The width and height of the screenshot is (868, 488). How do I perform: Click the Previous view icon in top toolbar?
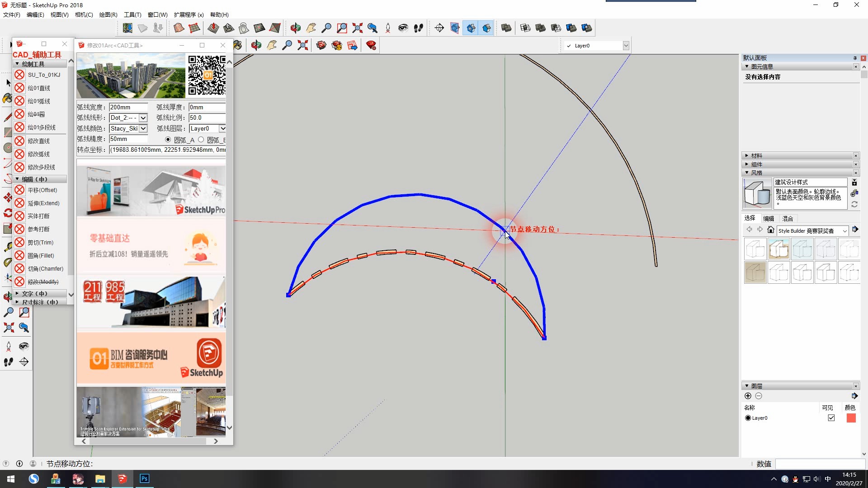[373, 28]
